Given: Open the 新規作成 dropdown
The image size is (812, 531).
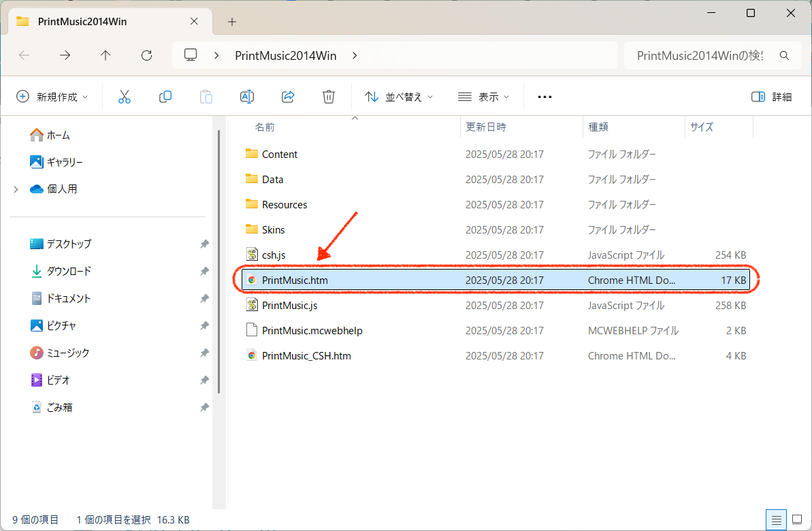Looking at the screenshot, I should tap(52, 97).
